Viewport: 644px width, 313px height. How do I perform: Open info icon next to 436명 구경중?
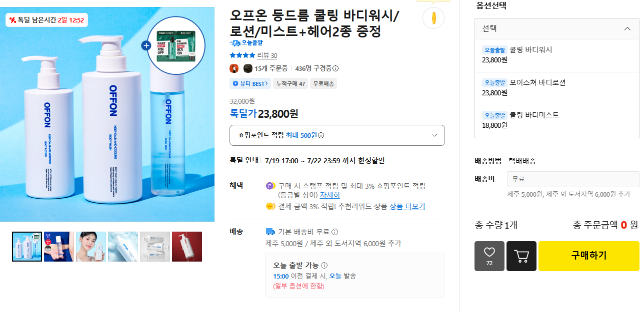click(335, 68)
